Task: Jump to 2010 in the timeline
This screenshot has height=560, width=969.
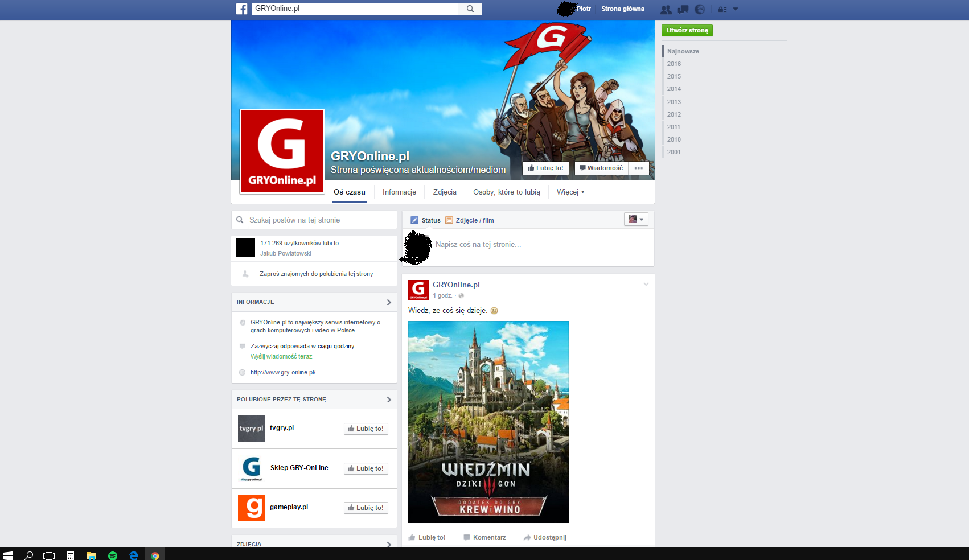Action: [674, 139]
